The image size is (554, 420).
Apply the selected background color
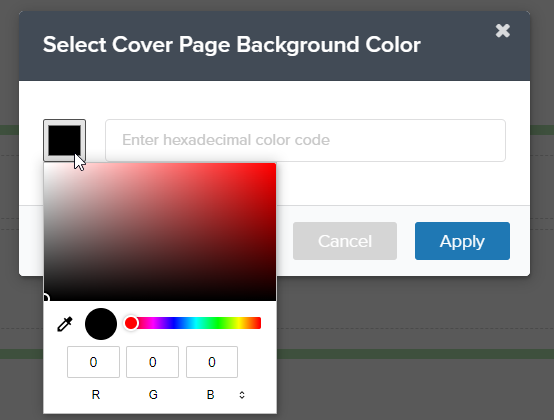462,241
